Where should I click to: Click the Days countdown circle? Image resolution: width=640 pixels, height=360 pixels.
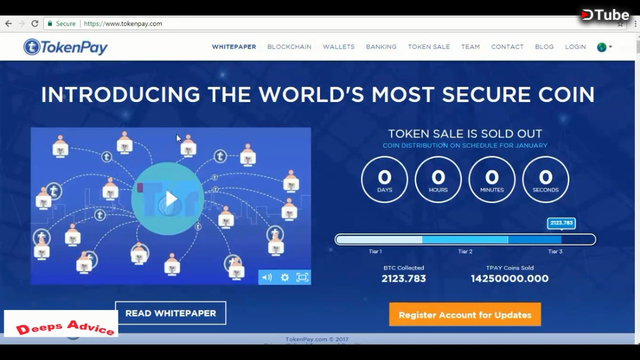[384, 179]
